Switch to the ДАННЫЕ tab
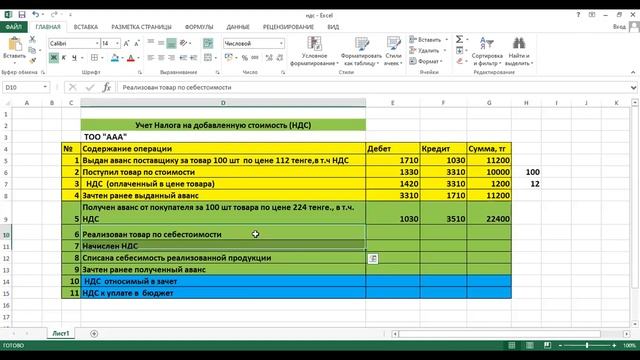The height and width of the screenshot is (360, 640). pyautogui.click(x=238, y=27)
